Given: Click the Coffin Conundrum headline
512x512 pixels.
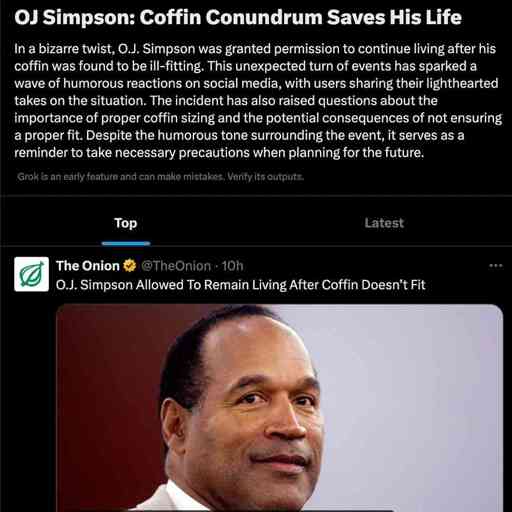Looking at the screenshot, I should pyautogui.click(x=238, y=17).
